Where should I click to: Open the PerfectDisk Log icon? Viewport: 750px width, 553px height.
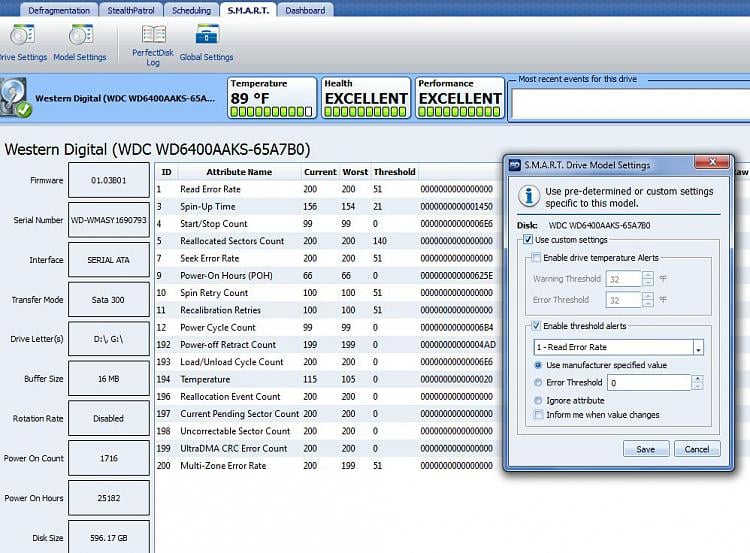(153, 34)
